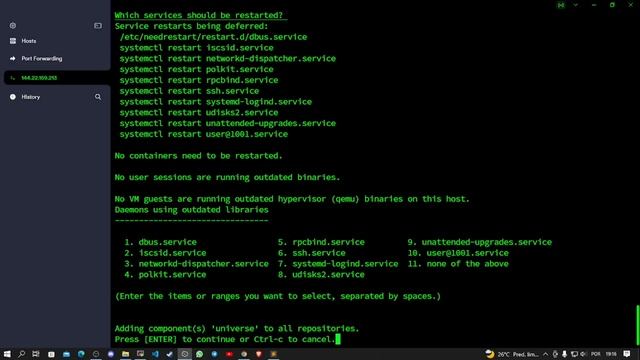Click 'No containers need to be restarted.' line
The height and width of the screenshot is (360, 640).
coord(198,156)
